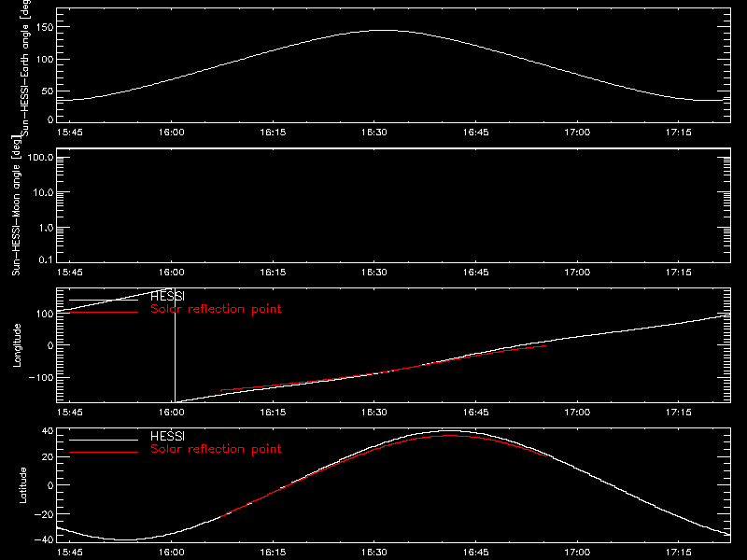Click 16:45 time label under Moon angle plot

(475, 273)
